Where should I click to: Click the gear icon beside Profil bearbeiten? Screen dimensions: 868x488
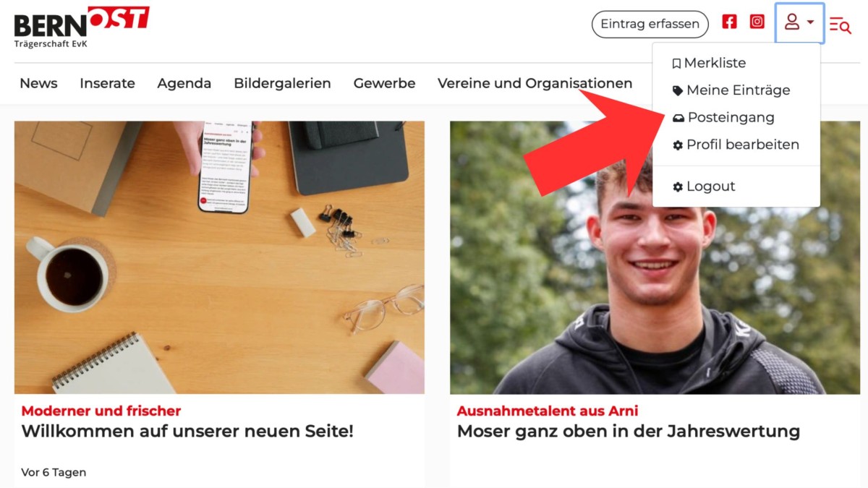(x=678, y=145)
